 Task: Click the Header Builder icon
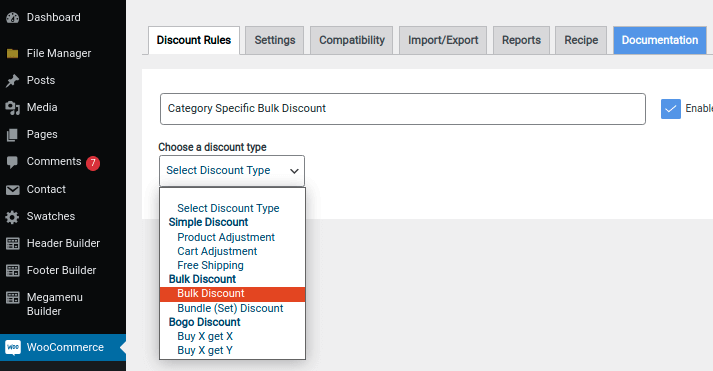coord(13,244)
